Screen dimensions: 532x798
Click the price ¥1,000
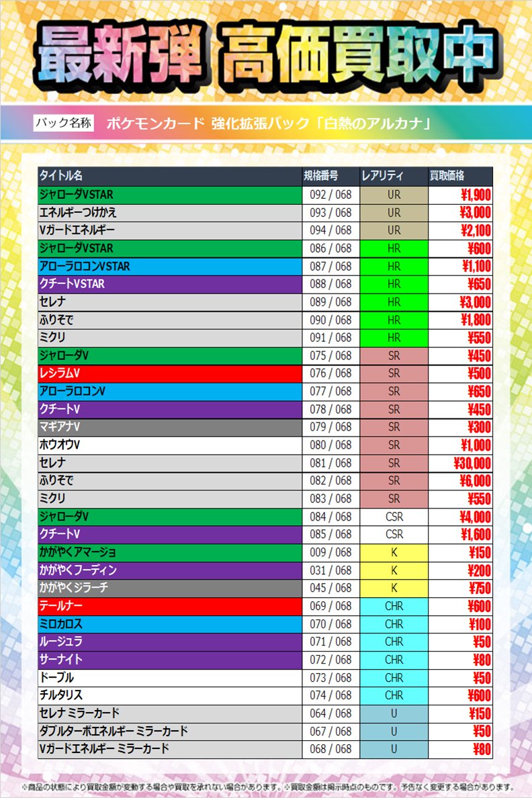(x=476, y=445)
